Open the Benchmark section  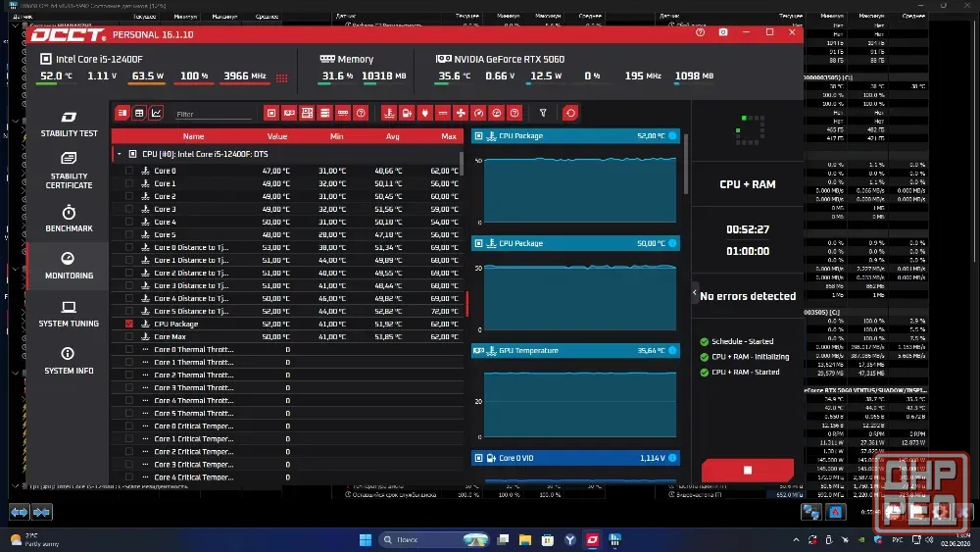point(69,219)
